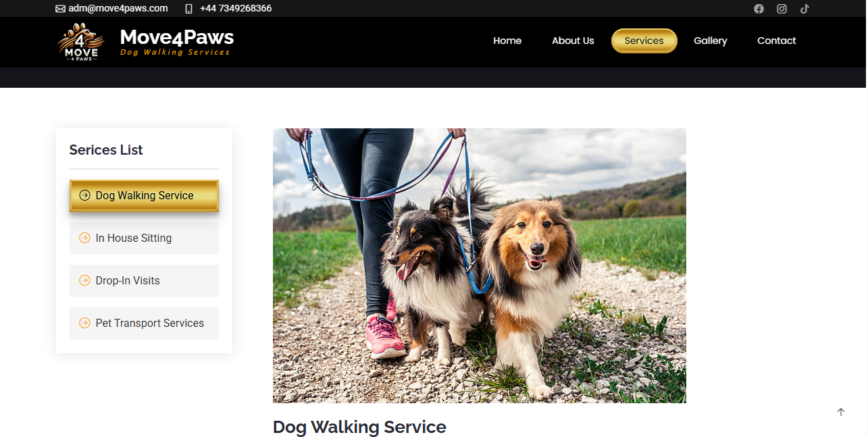Navigate to the Contact page
This screenshot has width=868, height=437.
click(777, 41)
